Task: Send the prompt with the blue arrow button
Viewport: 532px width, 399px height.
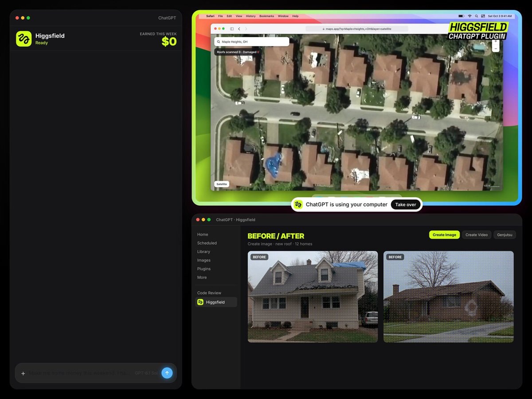Action: coord(167,373)
